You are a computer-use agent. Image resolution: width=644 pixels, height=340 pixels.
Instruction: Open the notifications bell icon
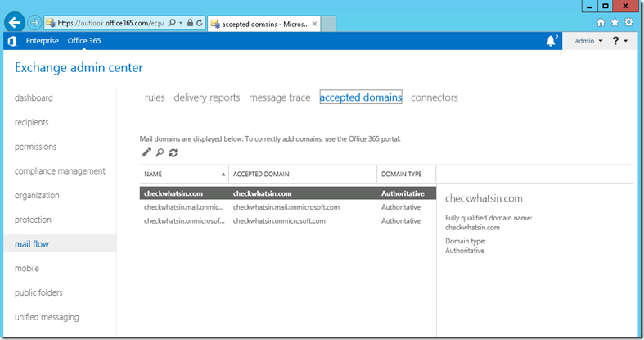552,41
